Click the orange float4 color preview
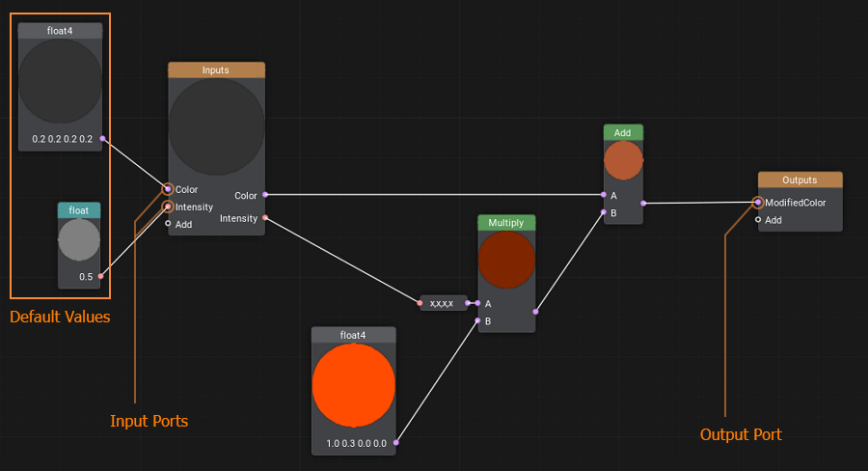 point(353,386)
